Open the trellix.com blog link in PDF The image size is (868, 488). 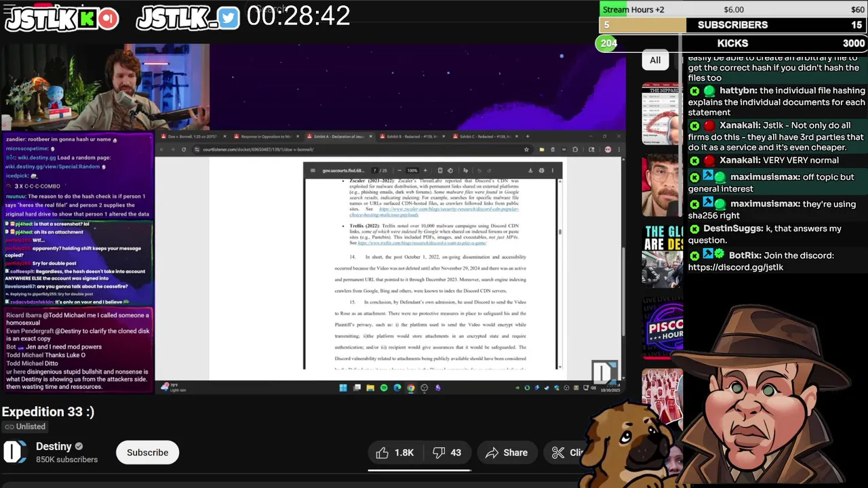422,243
